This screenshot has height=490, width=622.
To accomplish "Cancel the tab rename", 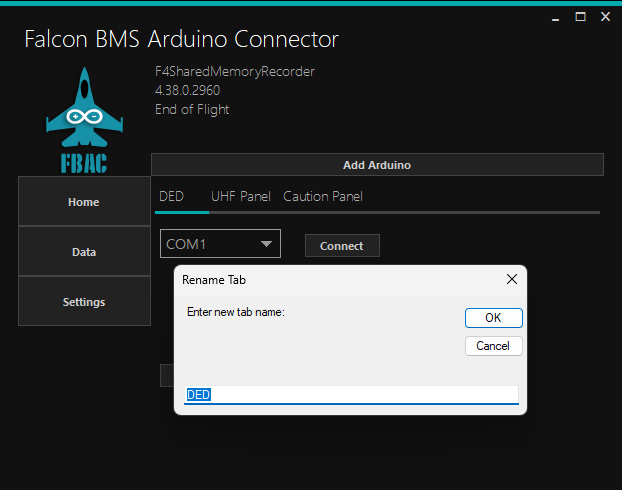I will tap(493, 346).
